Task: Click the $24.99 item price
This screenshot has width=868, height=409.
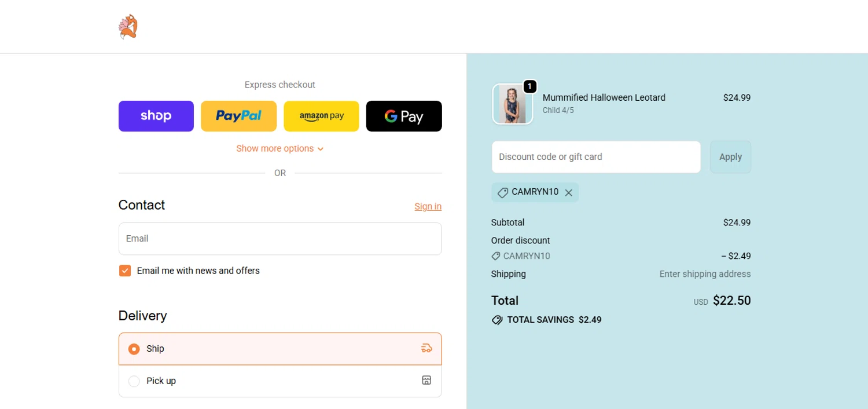Action: [x=737, y=97]
